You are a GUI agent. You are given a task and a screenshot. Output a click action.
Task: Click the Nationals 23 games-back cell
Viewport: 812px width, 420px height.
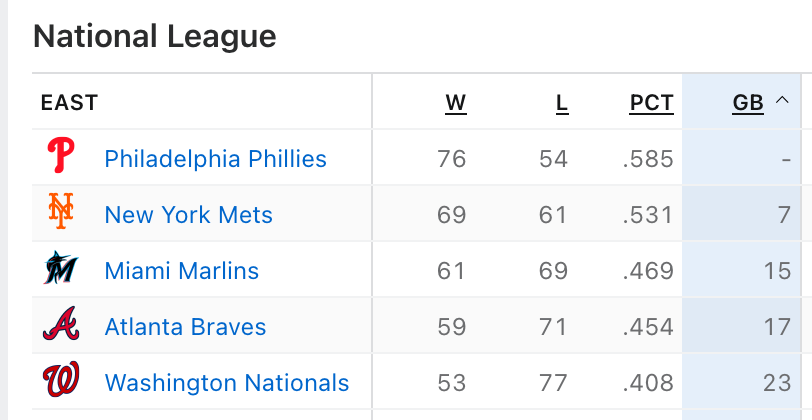click(777, 382)
